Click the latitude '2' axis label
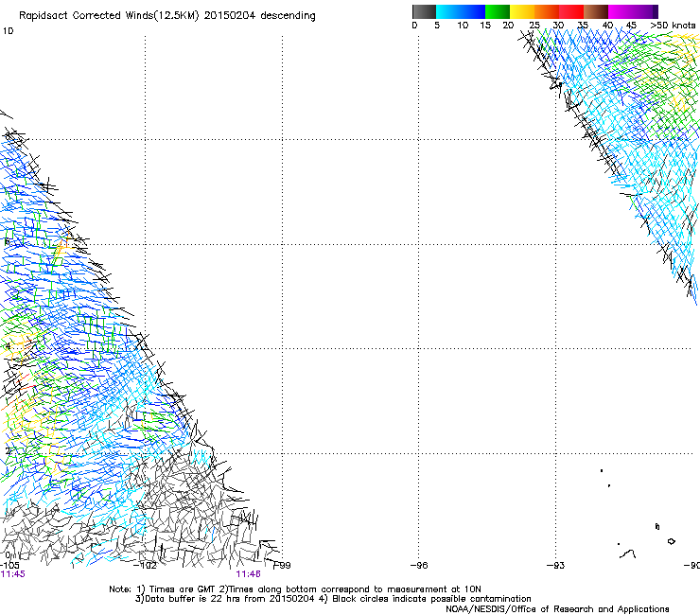The width and height of the screenshot is (700, 615). pos(8,451)
